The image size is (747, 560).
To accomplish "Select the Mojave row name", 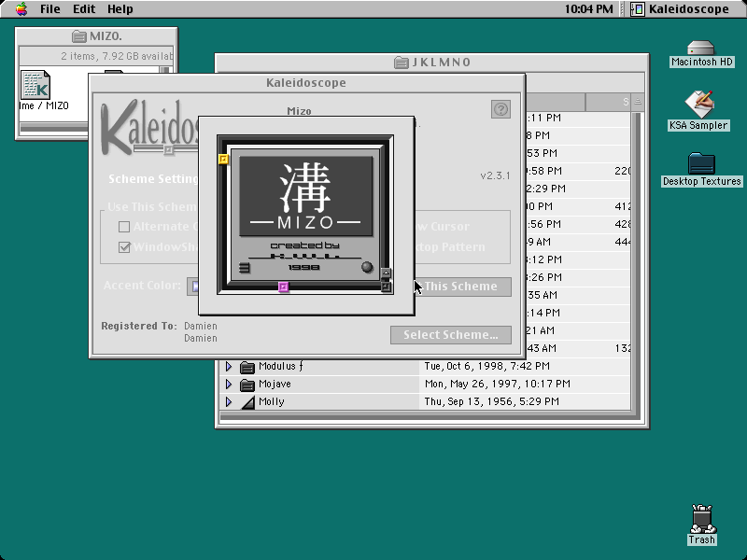I will (275, 384).
